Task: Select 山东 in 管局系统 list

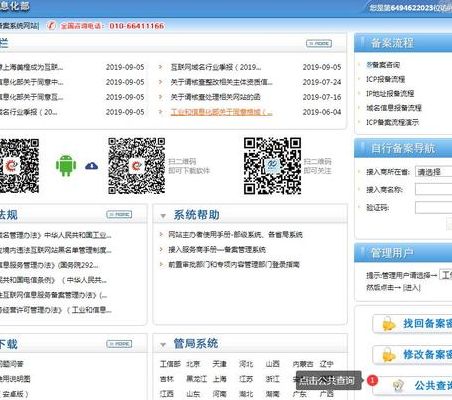Action: tap(193, 394)
